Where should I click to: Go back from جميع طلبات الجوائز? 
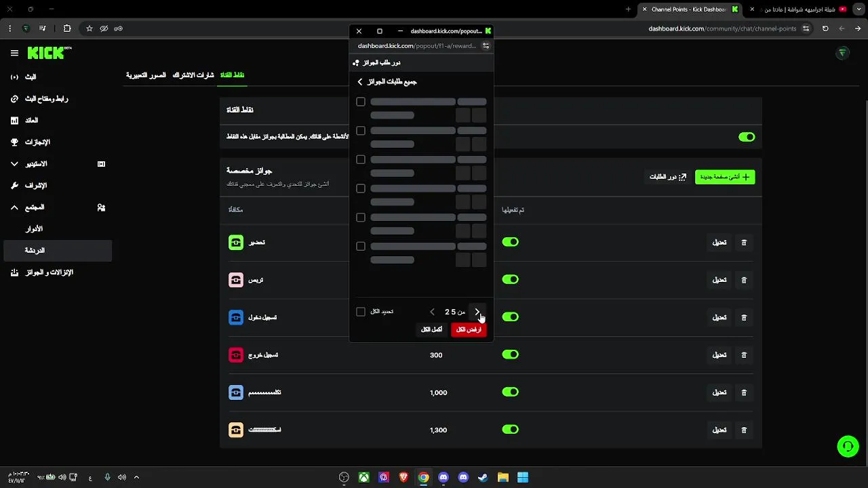(360, 82)
